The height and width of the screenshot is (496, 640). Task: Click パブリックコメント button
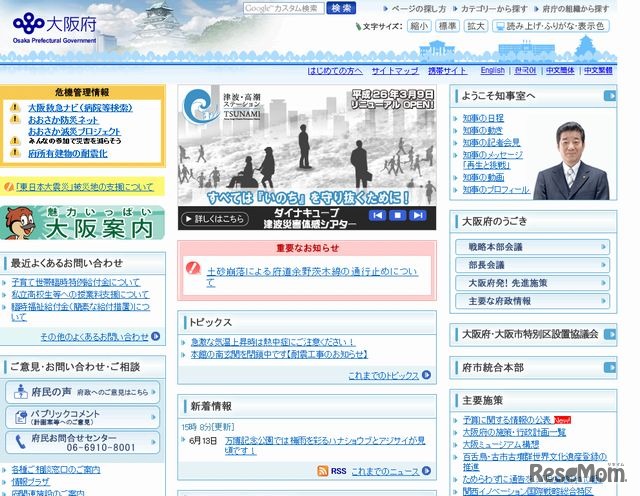tap(82, 417)
